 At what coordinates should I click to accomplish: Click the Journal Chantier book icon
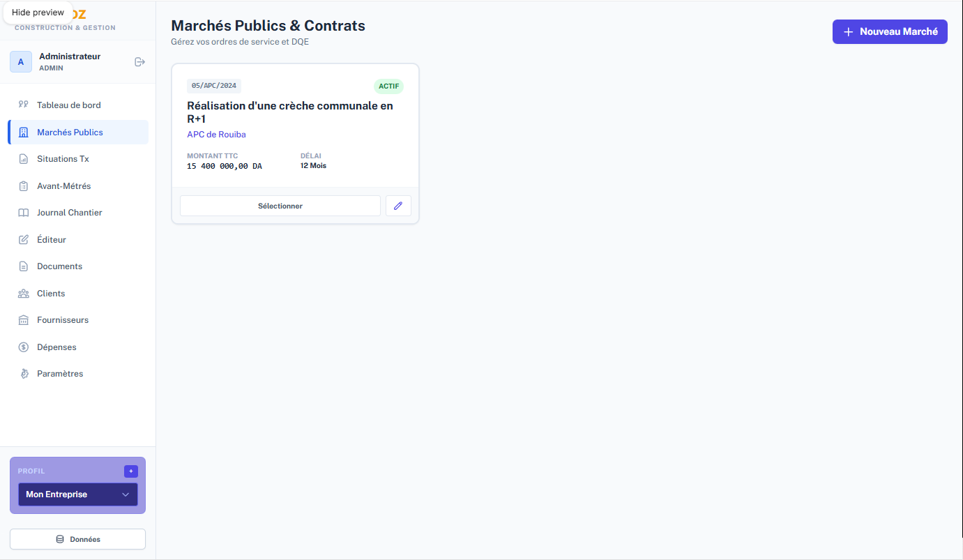pyautogui.click(x=23, y=213)
